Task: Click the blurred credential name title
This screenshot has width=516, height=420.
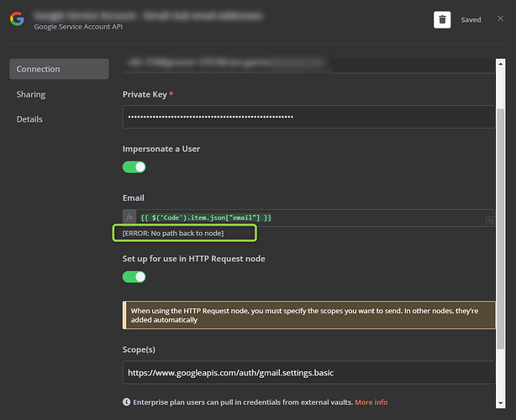Action: click(x=148, y=15)
